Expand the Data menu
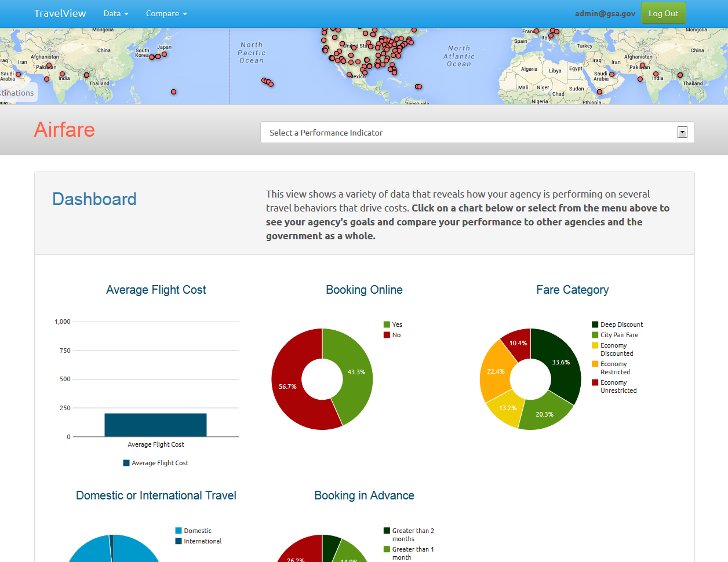The height and width of the screenshot is (562, 728). pyautogui.click(x=116, y=13)
